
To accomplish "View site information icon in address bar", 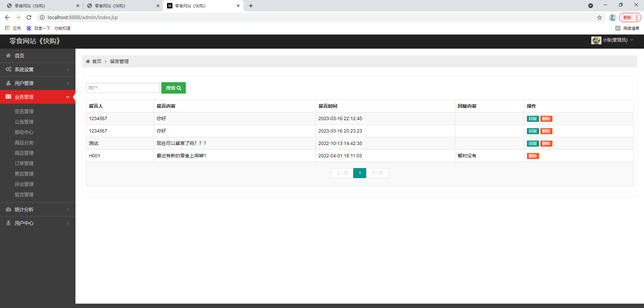I will tap(42, 17).
